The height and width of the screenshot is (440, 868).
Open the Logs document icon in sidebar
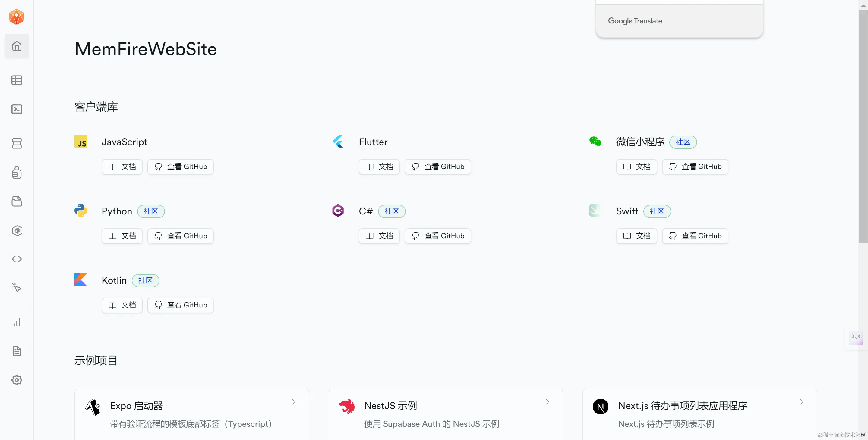click(17, 351)
